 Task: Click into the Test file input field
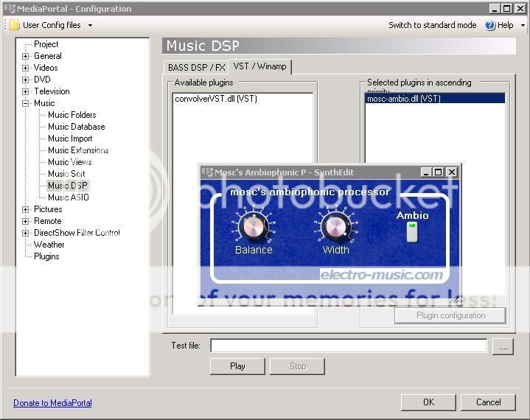(x=349, y=346)
